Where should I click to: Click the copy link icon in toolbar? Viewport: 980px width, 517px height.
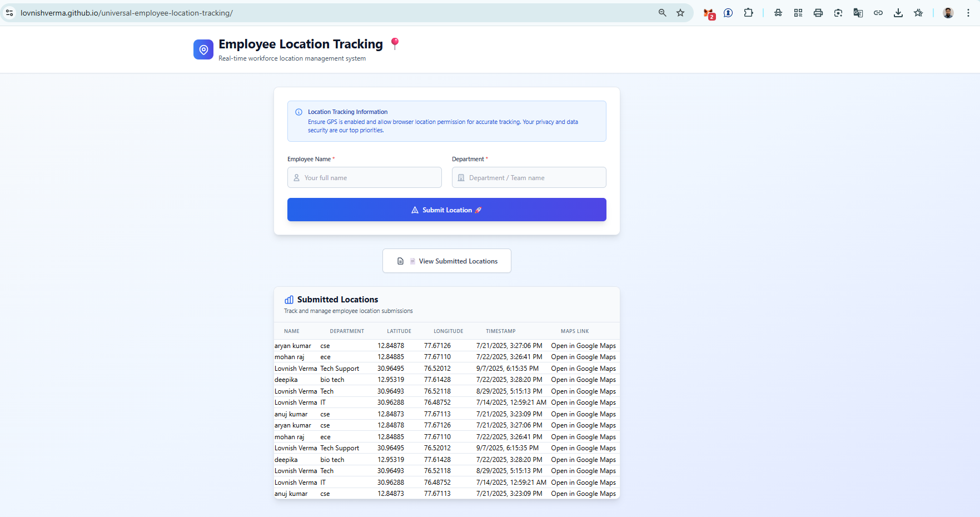[x=878, y=12]
